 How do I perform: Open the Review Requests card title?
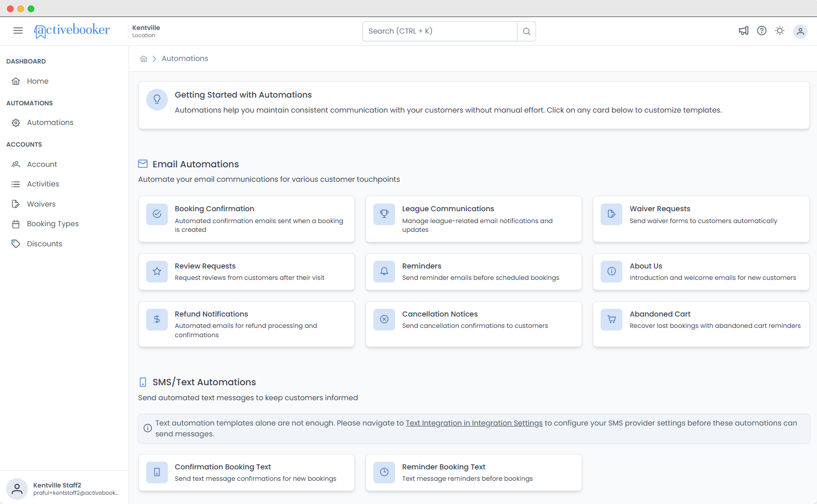coord(205,266)
